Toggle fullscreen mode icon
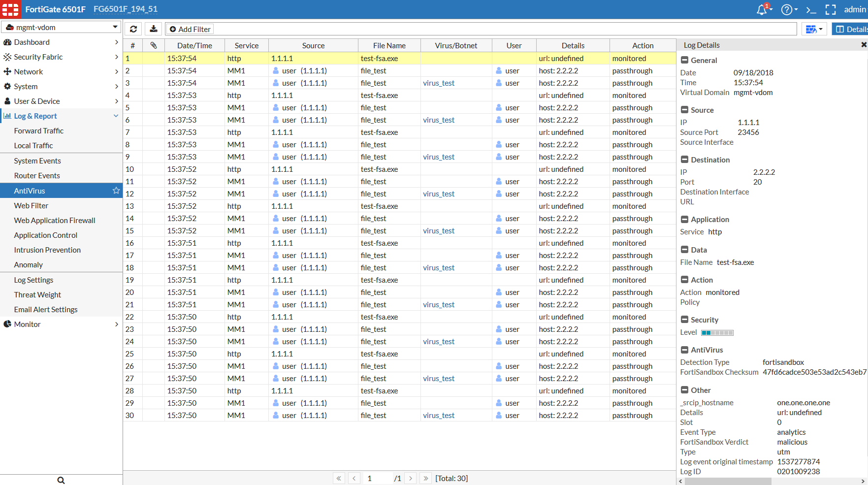The width and height of the screenshot is (868, 485). [x=831, y=9]
